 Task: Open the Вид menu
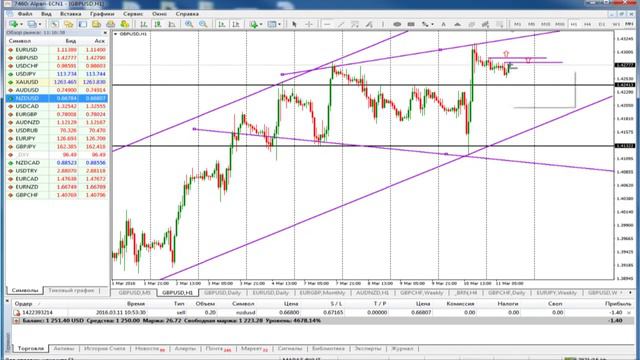point(46,14)
